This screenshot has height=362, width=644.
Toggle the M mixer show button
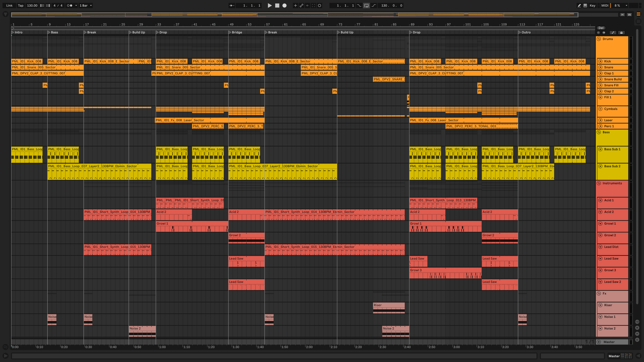pyautogui.click(x=637, y=334)
